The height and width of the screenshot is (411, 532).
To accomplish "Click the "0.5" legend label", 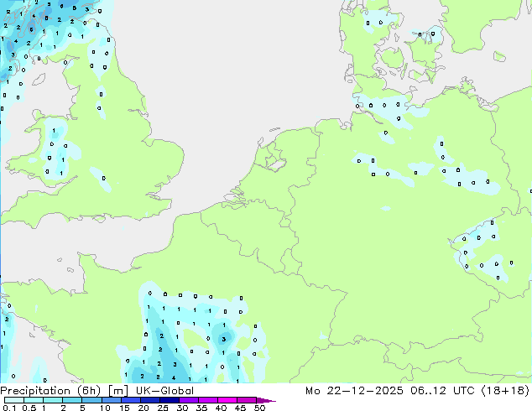I will tap(29, 408).
